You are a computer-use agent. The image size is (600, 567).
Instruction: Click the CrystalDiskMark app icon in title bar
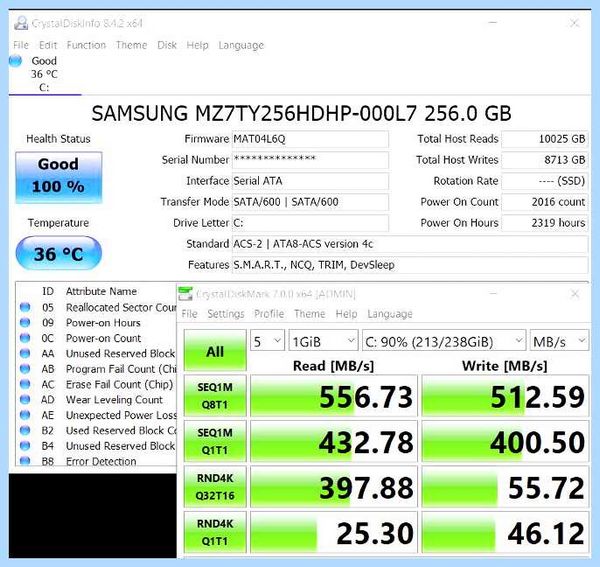click(x=185, y=294)
